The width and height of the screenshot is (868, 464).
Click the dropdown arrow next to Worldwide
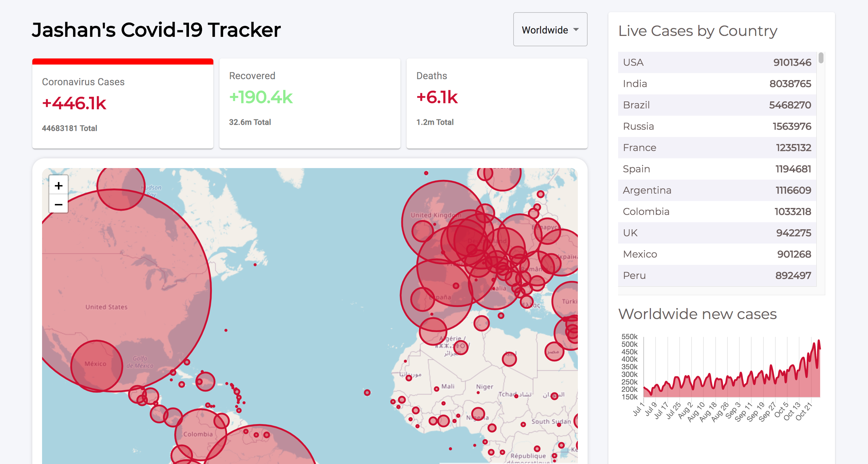coord(576,30)
